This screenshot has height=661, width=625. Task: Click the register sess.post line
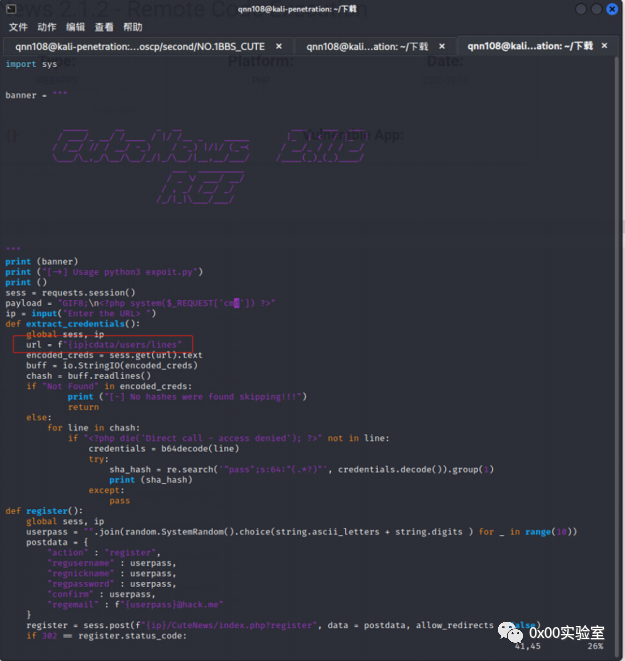coord(283,625)
